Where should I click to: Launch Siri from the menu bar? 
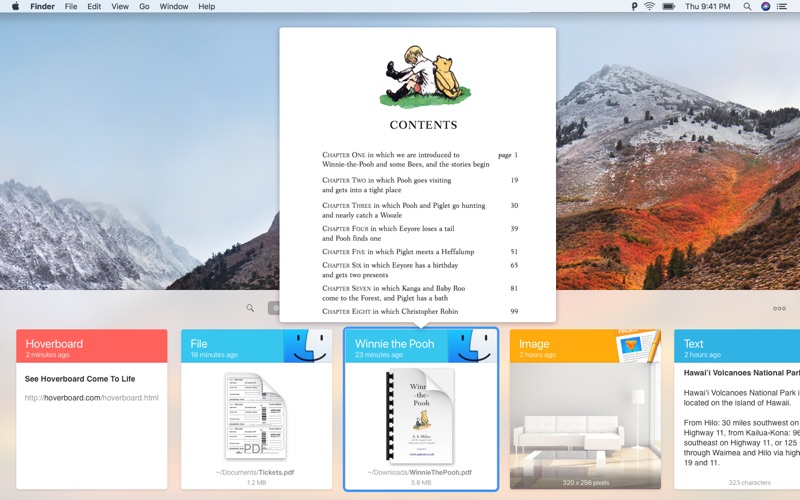tap(765, 7)
